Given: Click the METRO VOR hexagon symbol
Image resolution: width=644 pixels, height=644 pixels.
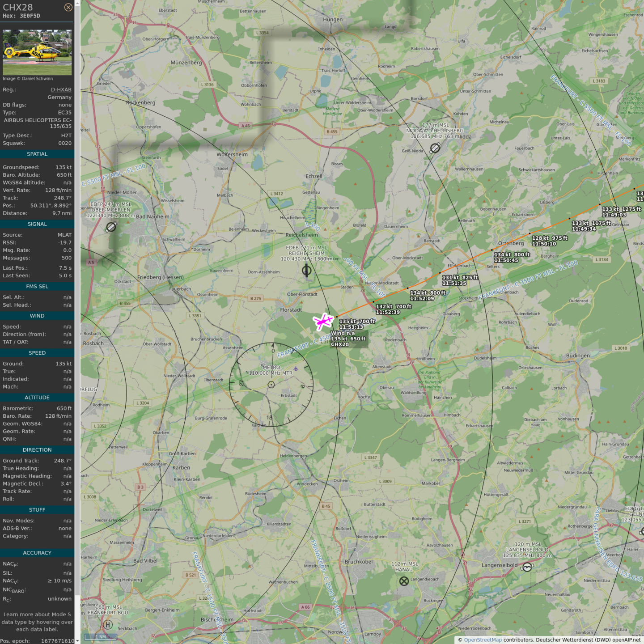Looking at the screenshot, I should pyautogui.click(x=271, y=385).
